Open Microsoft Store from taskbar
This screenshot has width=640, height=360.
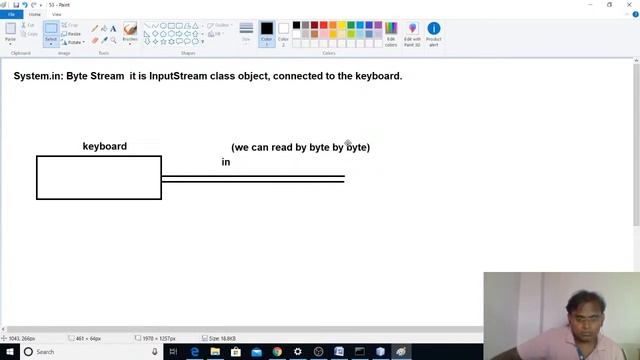(236, 351)
